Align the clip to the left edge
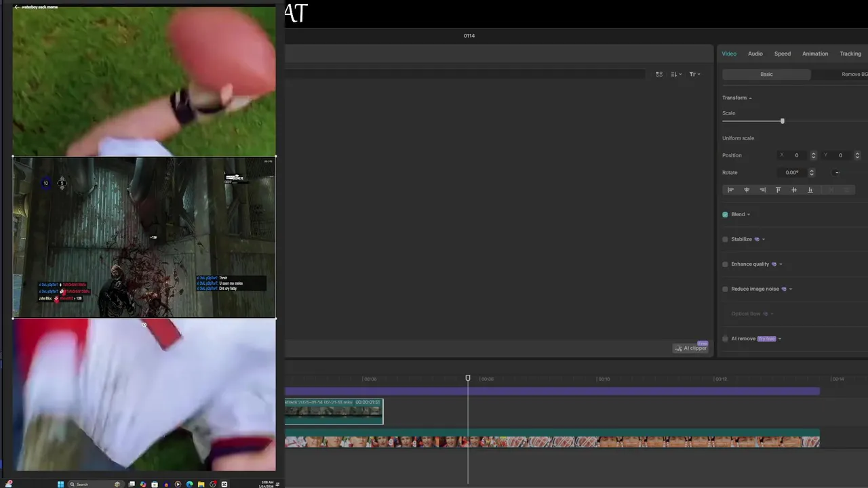This screenshot has width=868, height=488. click(730, 190)
